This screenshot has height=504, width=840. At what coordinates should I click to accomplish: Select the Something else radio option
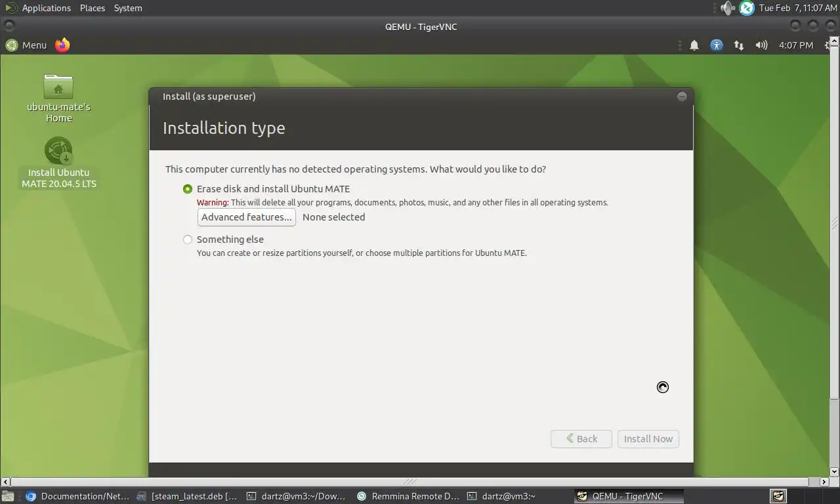point(188,240)
